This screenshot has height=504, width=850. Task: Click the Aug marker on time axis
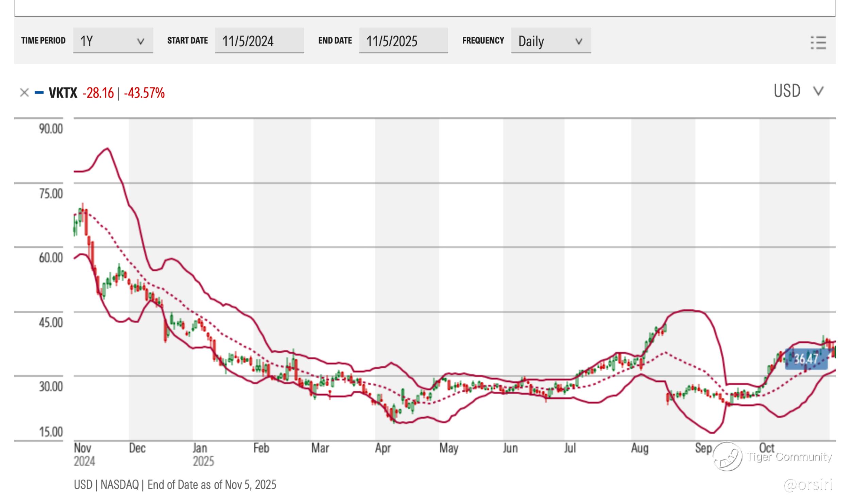coord(640,448)
